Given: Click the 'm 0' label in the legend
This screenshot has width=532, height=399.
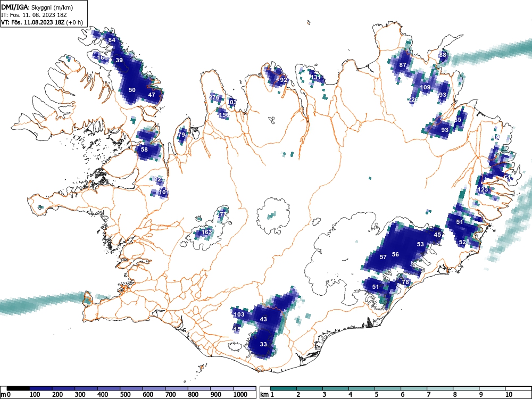Looking at the screenshot, I should (5, 394).
